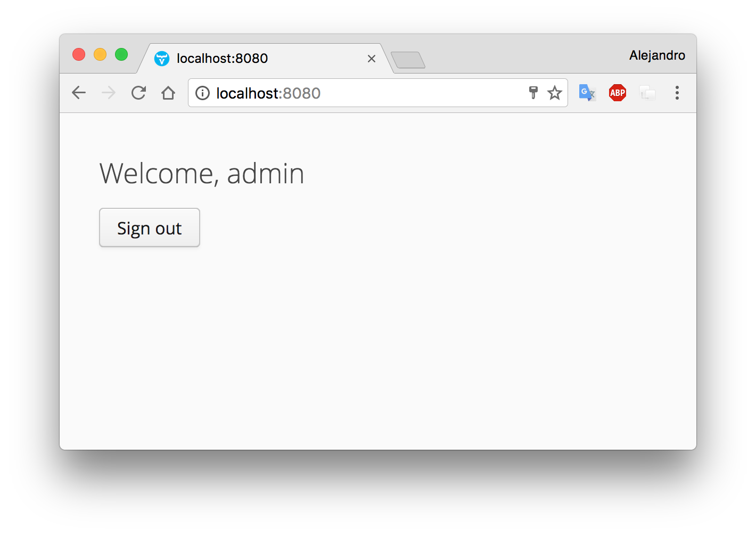
Task: Open Google Translate extension
Action: [587, 93]
